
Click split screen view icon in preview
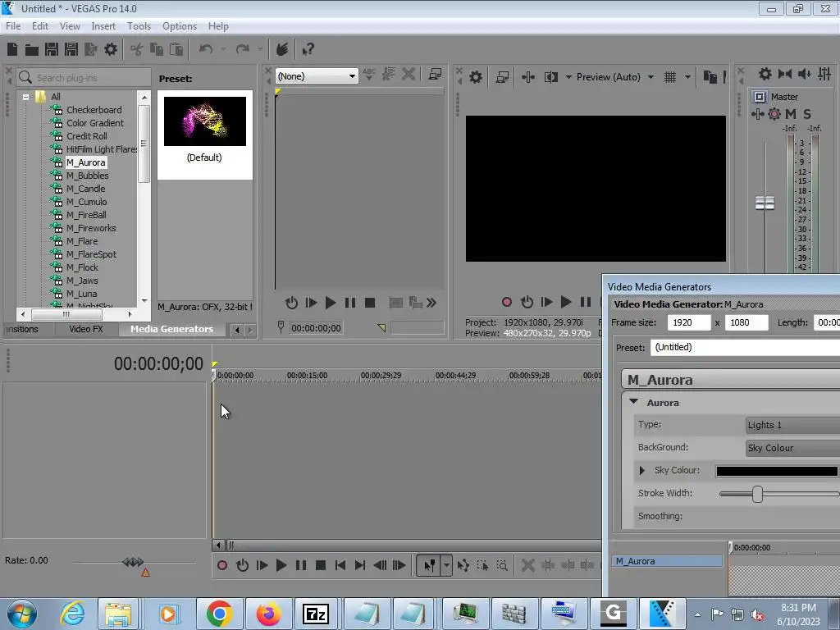(550, 77)
